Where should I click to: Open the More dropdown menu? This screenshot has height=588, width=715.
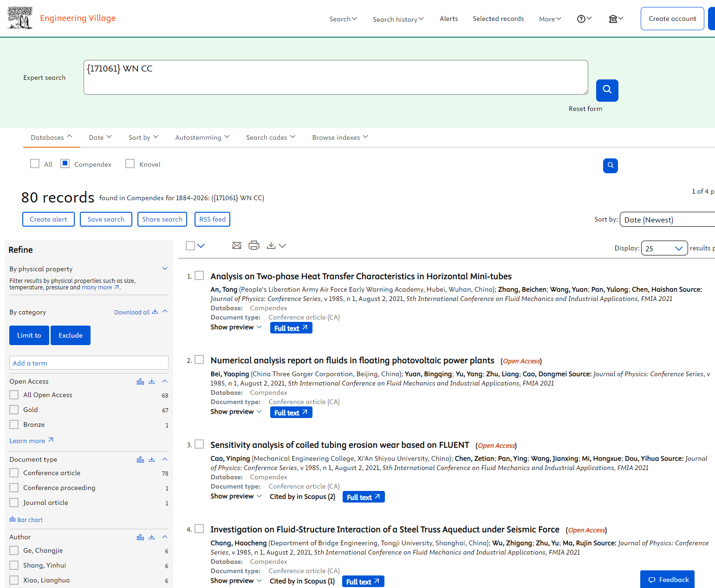tap(550, 19)
